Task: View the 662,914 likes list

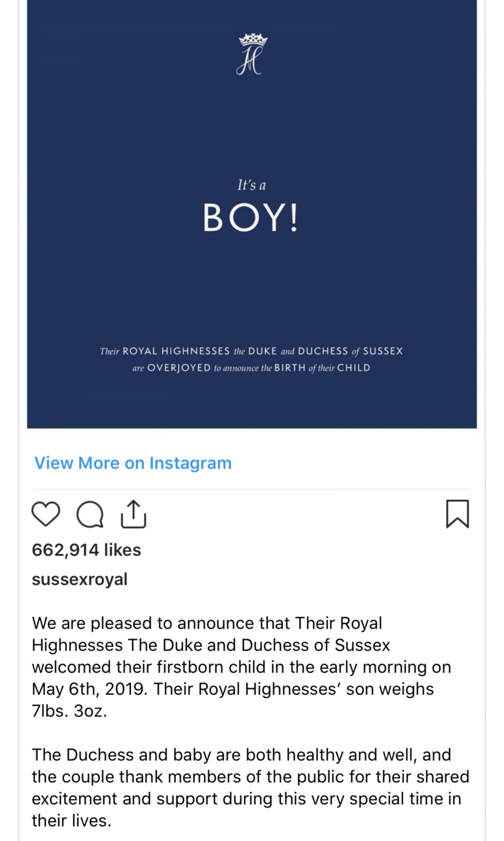Action: [x=86, y=550]
